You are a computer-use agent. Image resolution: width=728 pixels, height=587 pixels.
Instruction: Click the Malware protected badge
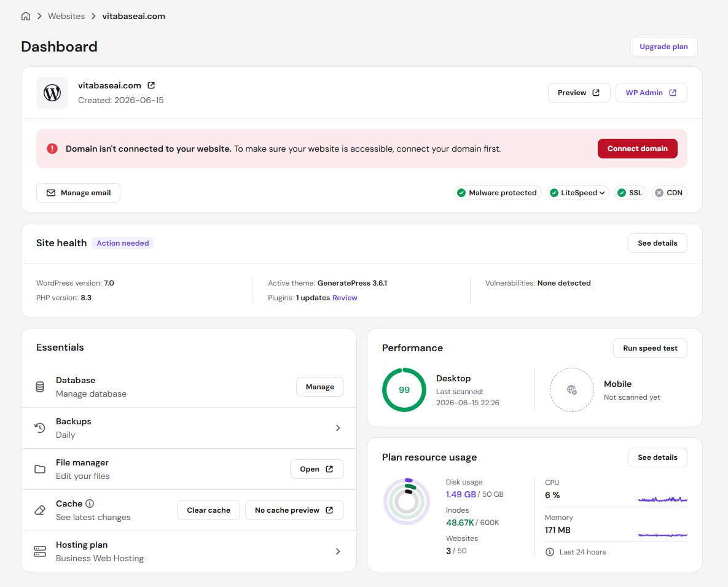(x=497, y=193)
